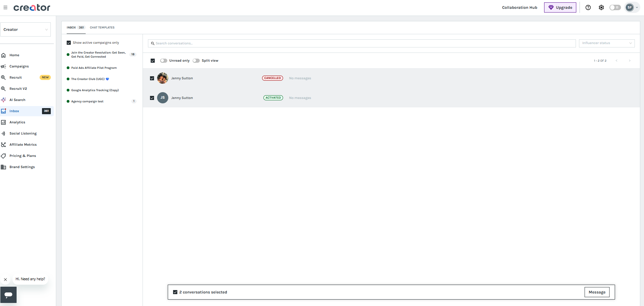Click the Message button
The width and height of the screenshot is (644, 306).
[x=597, y=292]
